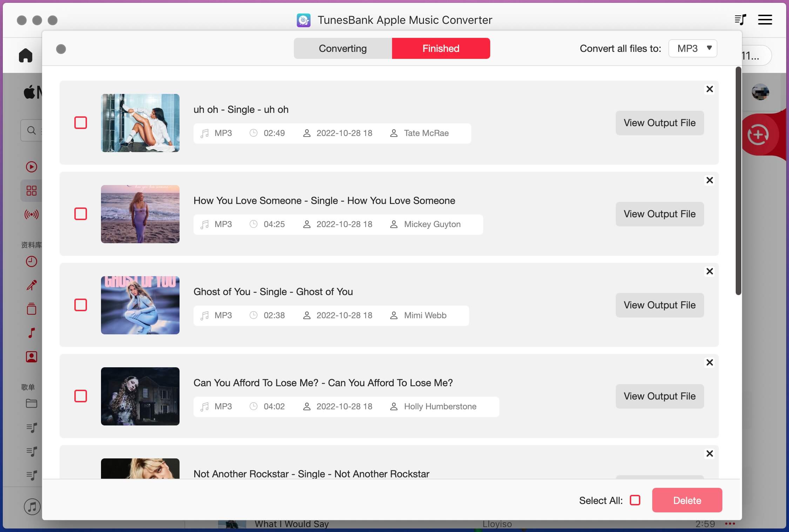Enable the Select All checkbox
The height and width of the screenshot is (532, 789).
[x=635, y=500]
